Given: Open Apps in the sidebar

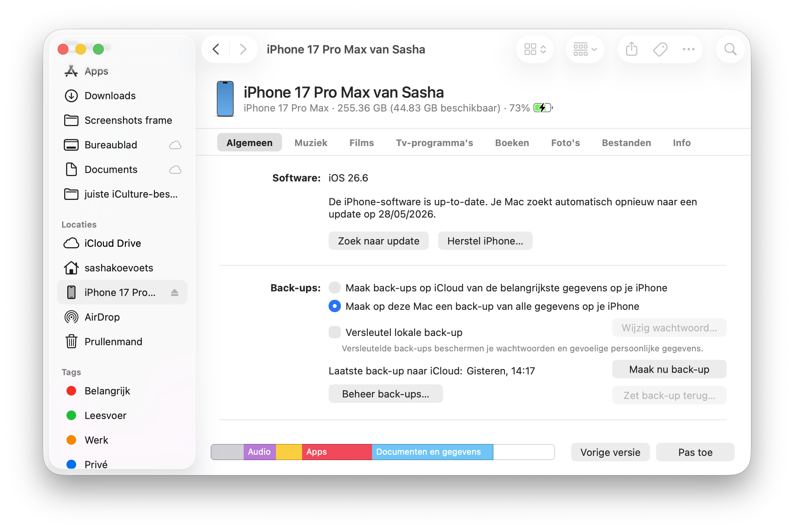Looking at the screenshot, I should coord(122,71).
